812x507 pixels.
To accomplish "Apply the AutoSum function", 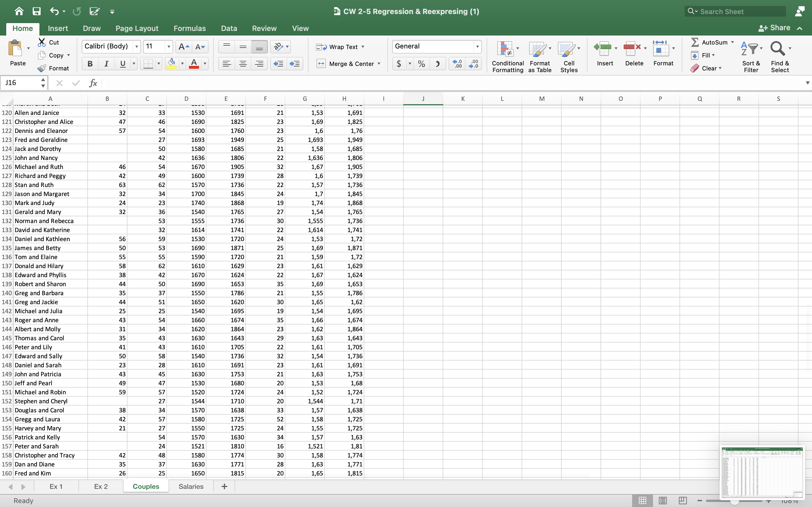I will point(711,42).
